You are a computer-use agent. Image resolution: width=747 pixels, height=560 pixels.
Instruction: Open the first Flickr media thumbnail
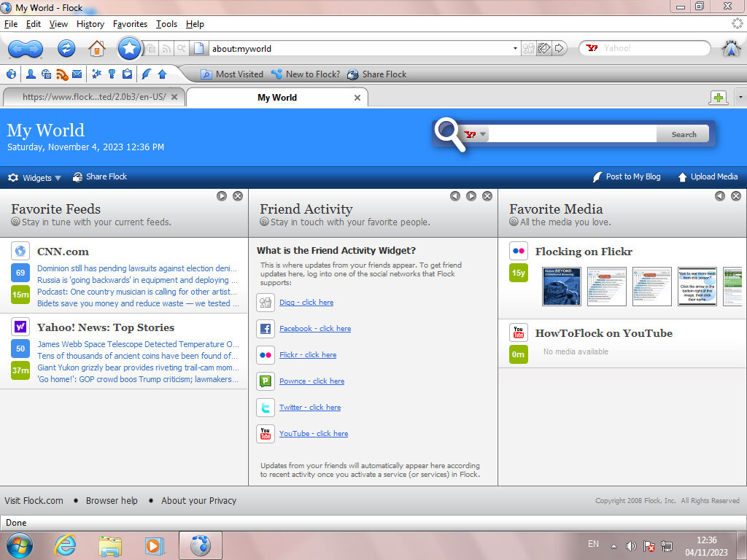[x=562, y=287]
